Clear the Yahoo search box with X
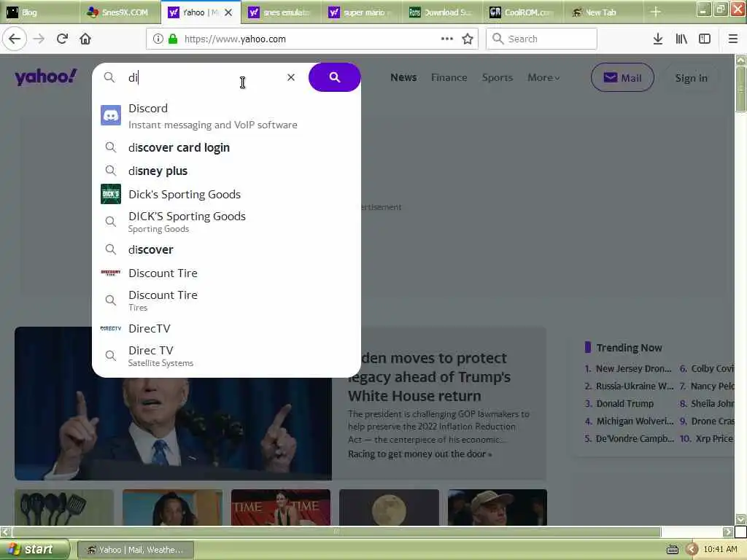 coord(291,77)
